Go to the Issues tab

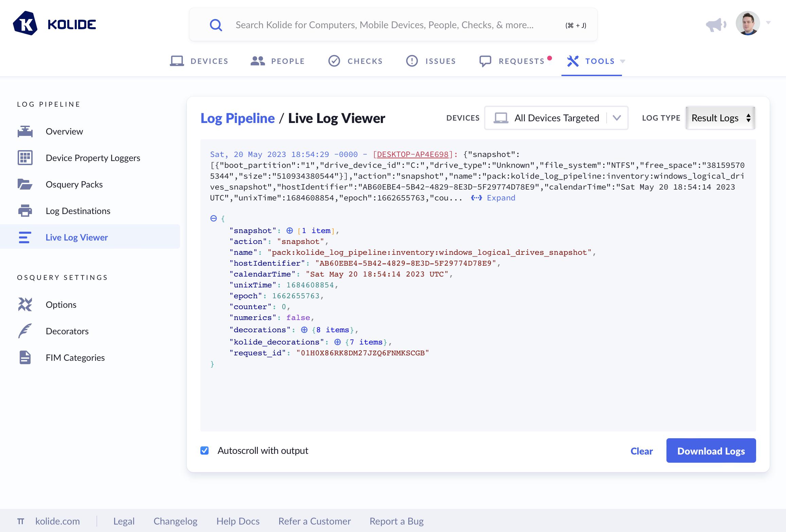(x=431, y=61)
